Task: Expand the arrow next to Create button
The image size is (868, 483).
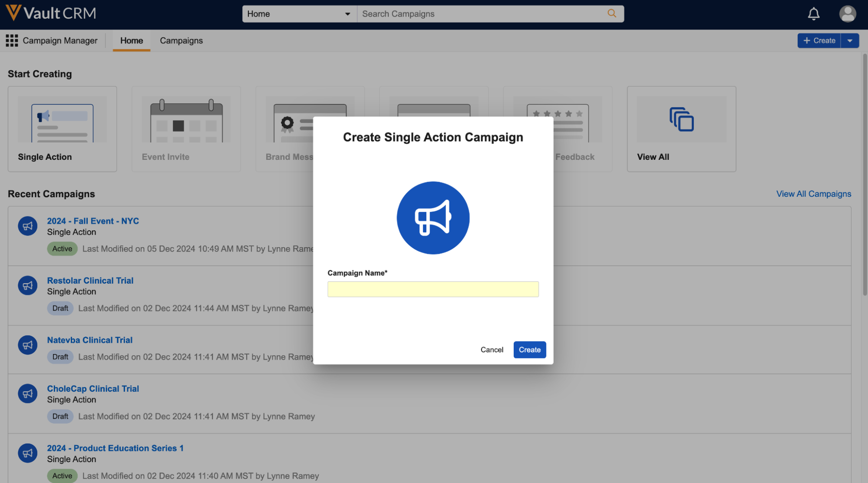Action: click(850, 40)
